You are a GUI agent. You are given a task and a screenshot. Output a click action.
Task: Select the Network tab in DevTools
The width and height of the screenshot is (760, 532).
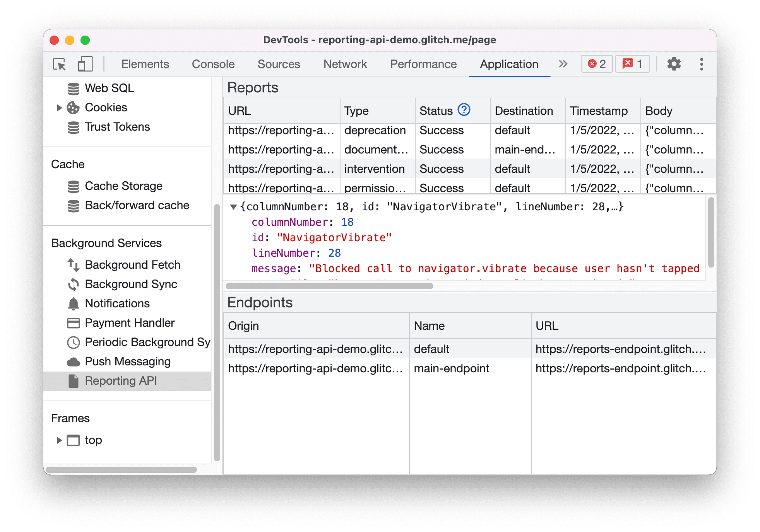point(345,64)
